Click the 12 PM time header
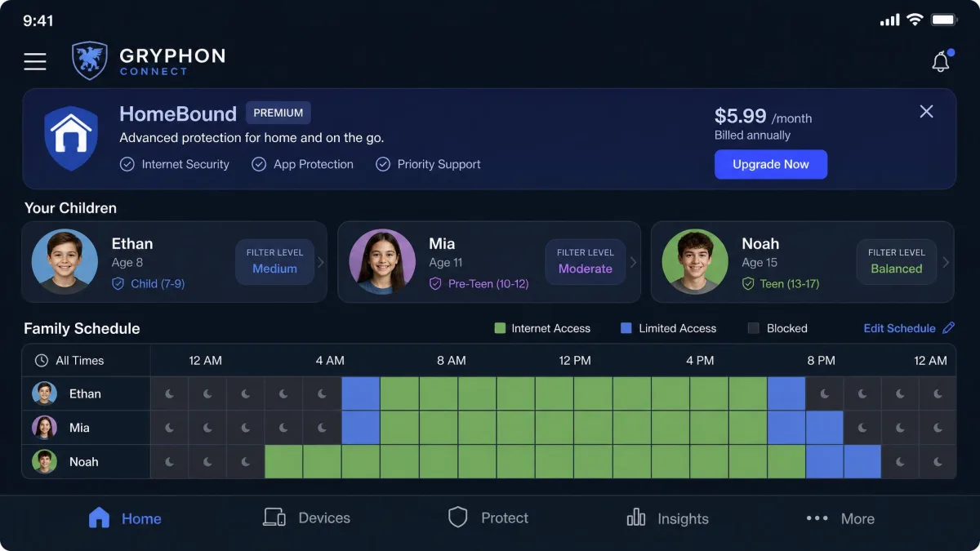980x551 pixels. [575, 360]
